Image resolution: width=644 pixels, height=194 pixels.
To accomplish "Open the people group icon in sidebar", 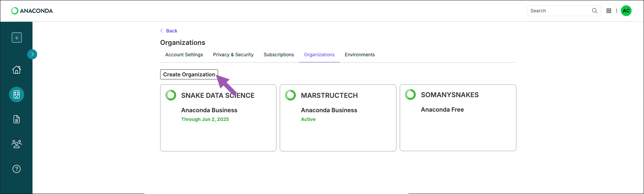I will 16,144.
